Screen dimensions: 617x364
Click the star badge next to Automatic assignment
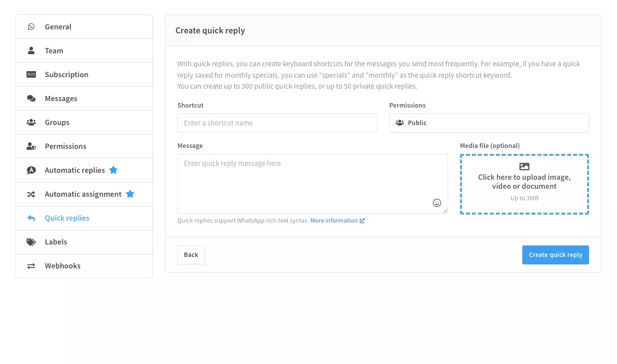point(130,194)
